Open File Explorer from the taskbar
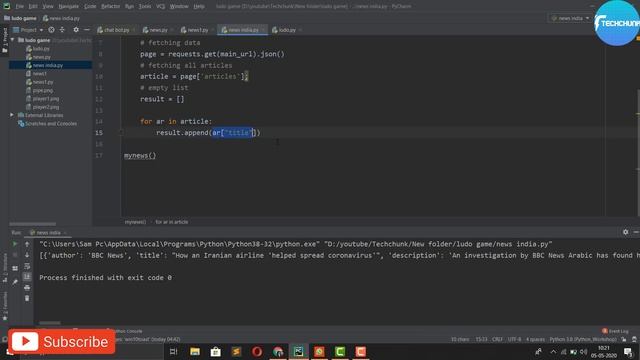Viewport: 640px width, 360px height. [195, 351]
